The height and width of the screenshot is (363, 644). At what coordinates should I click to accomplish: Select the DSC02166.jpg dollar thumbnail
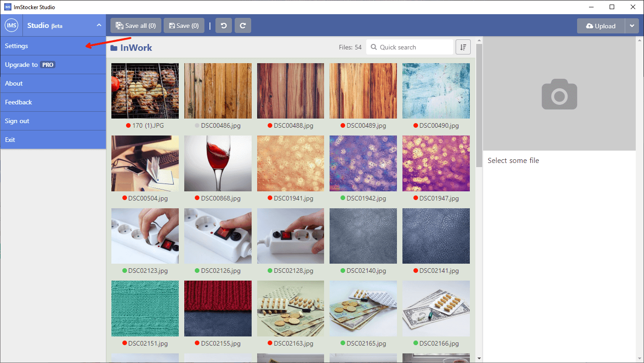[x=436, y=309]
